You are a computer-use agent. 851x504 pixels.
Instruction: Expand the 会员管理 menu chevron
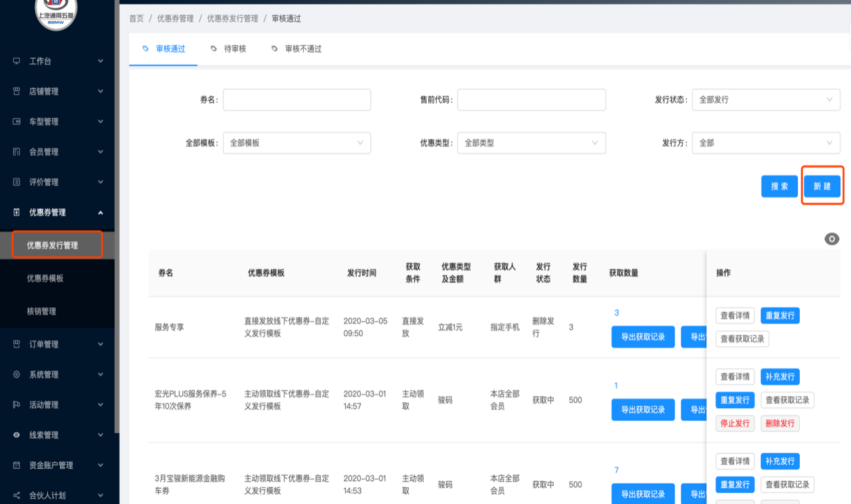pos(100,152)
